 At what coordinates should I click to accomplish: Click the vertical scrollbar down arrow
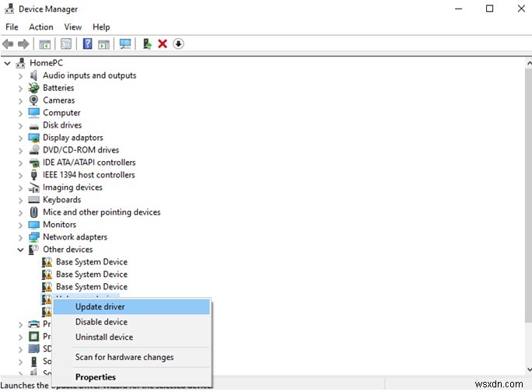click(529, 369)
